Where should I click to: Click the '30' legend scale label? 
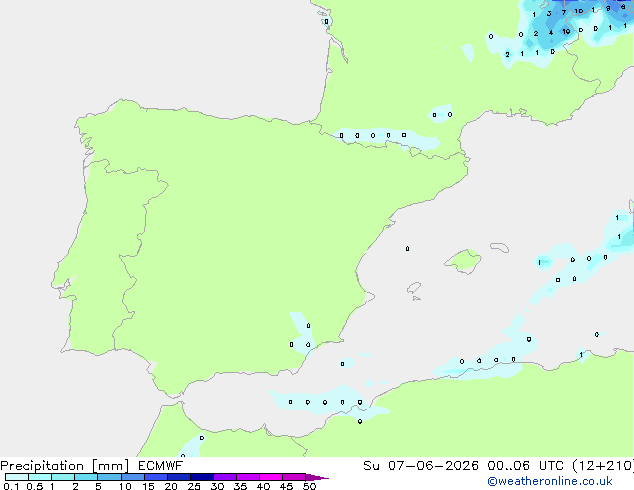click(217, 486)
